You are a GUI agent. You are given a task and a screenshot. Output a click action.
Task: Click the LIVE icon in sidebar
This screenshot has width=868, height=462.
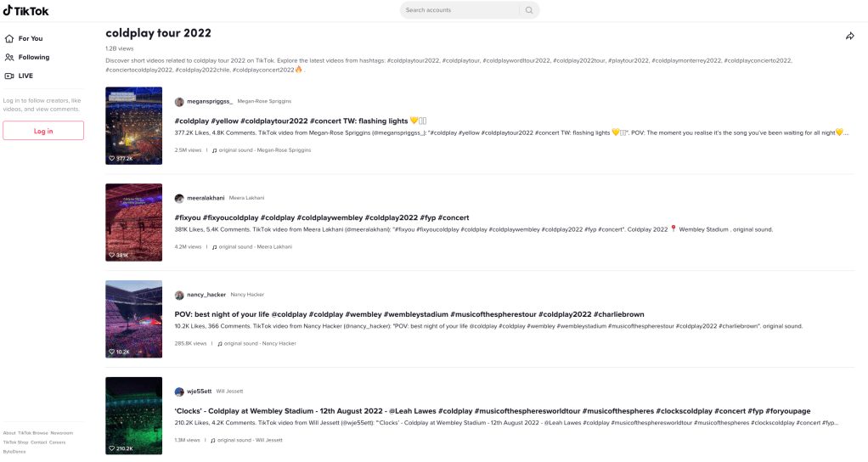(9, 76)
